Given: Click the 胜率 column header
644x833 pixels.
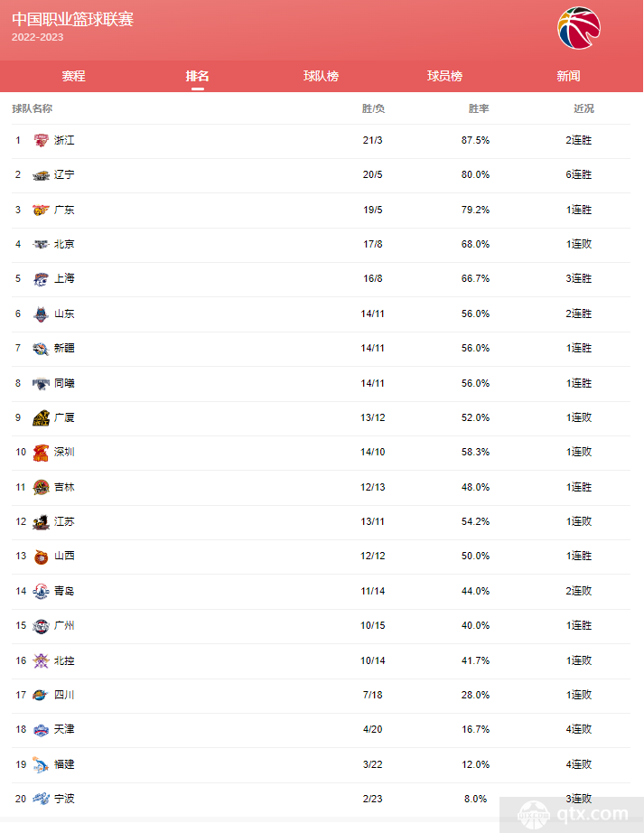Looking at the screenshot, I should tap(479, 108).
